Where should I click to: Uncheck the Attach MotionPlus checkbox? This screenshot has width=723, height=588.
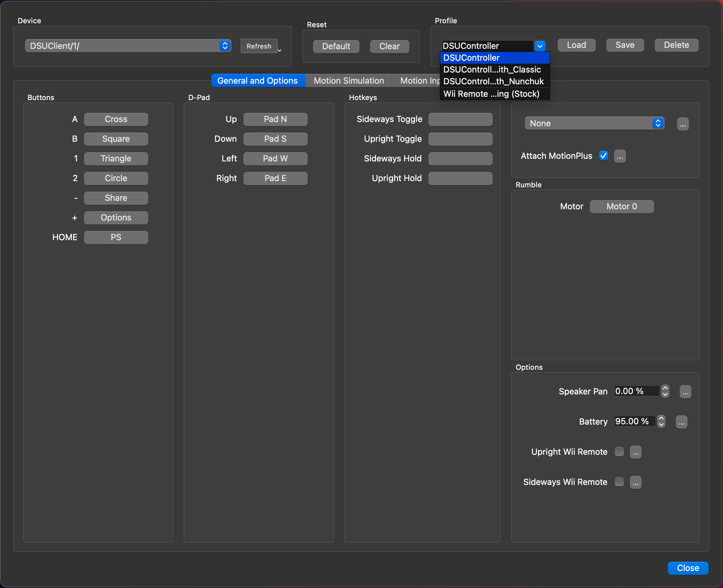(604, 156)
